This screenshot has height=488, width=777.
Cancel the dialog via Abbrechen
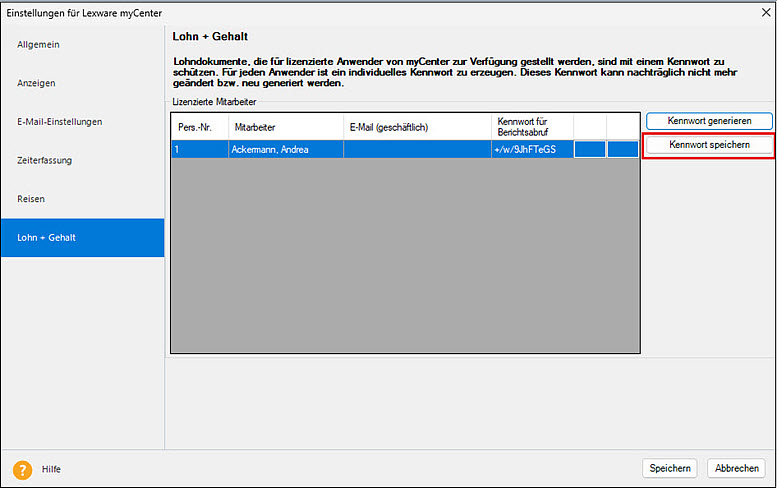tap(736, 468)
